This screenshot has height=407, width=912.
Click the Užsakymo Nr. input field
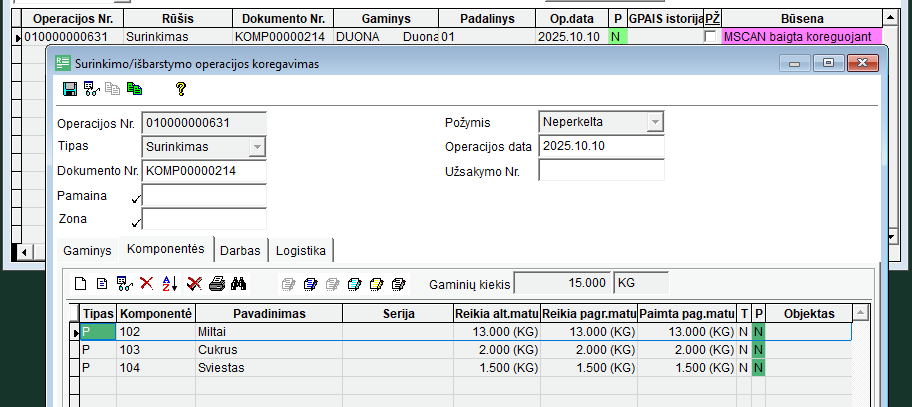coord(601,170)
